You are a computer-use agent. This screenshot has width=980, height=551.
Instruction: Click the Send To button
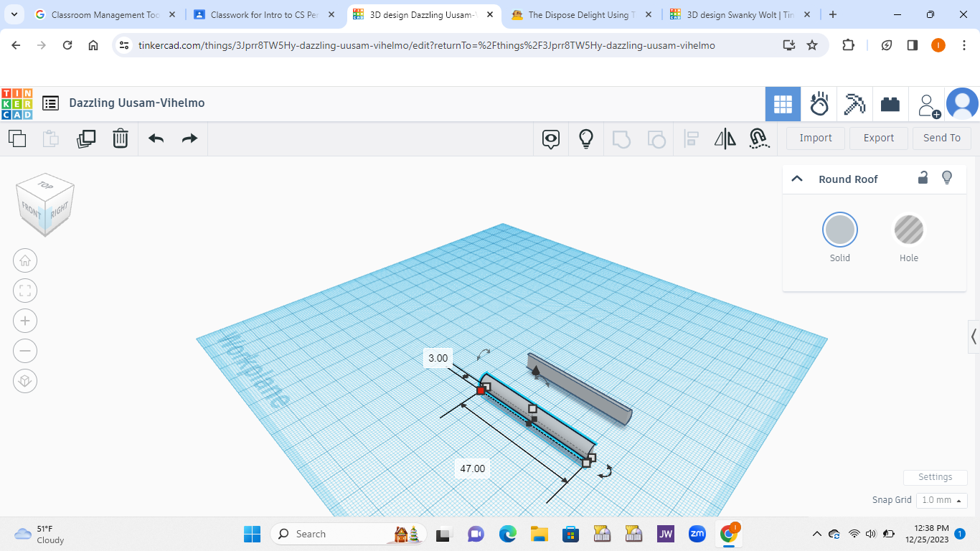point(942,138)
